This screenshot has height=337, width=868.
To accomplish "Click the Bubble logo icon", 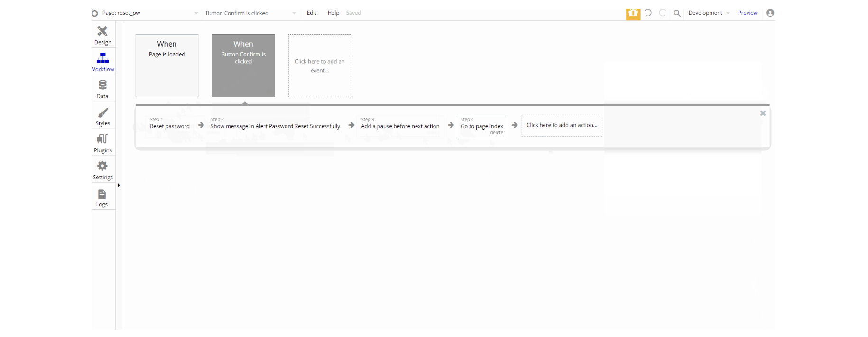I will pyautogui.click(x=95, y=13).
